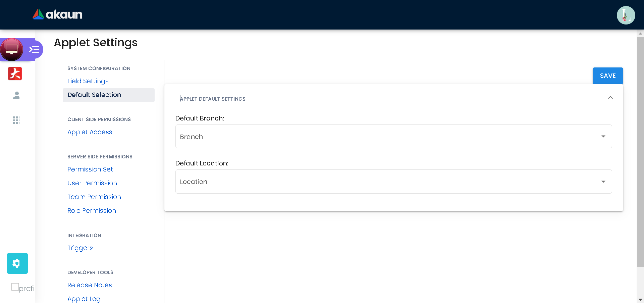Click the Developer Tools heading
Viewport: 644px width, 303px height.
(x=90, y=272)
